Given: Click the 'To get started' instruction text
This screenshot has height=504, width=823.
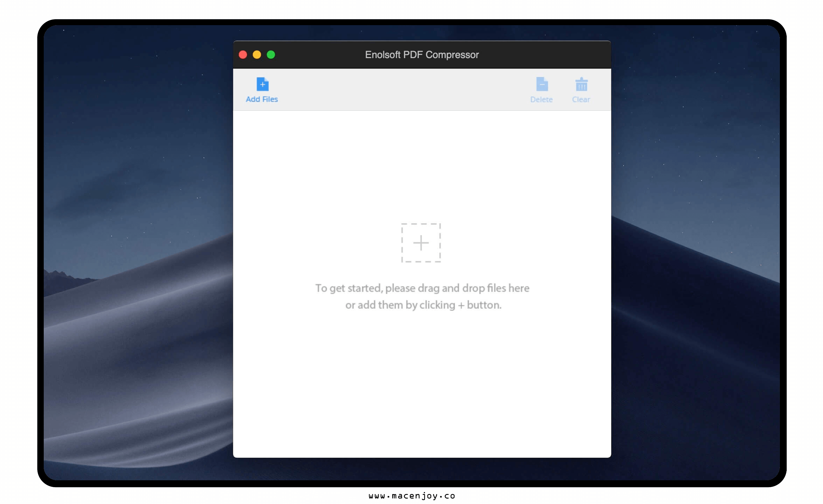Looking at the screenshot, I should [423, 296].
